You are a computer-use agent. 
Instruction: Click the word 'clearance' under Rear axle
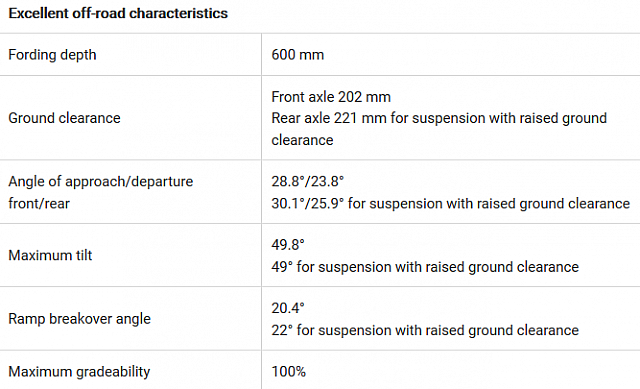click(x=302, y=140)
